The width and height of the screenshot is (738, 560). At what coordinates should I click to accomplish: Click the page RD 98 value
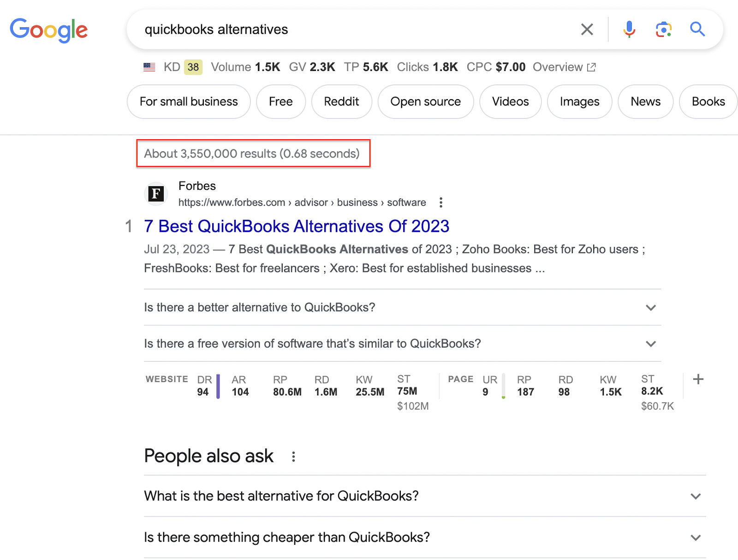coord(564,392)
